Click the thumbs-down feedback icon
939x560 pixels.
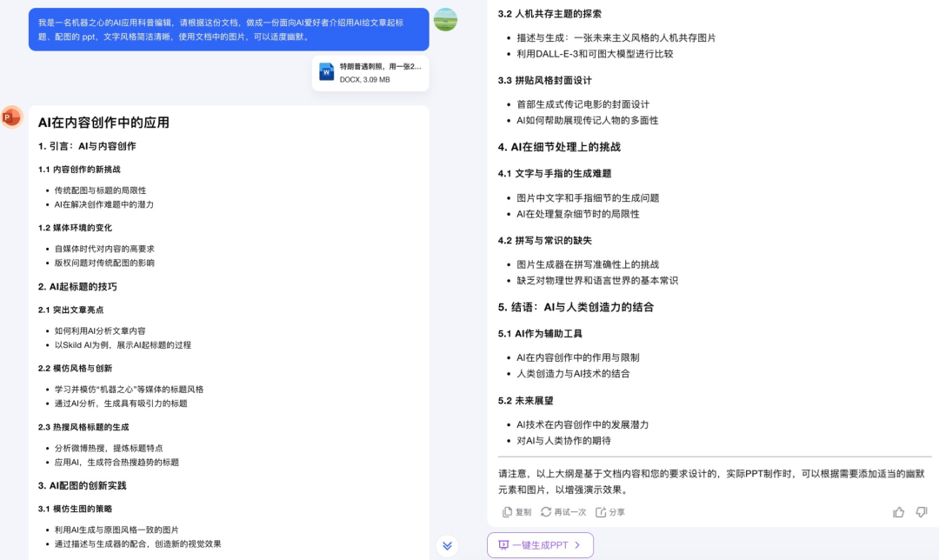coord(921,512)
